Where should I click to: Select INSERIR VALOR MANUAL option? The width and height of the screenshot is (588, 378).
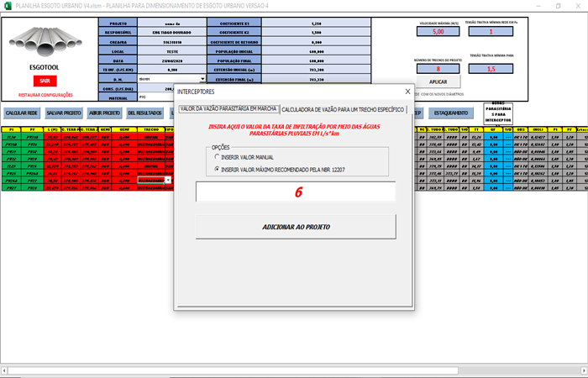pyautogui.click(x=218, y=157)
